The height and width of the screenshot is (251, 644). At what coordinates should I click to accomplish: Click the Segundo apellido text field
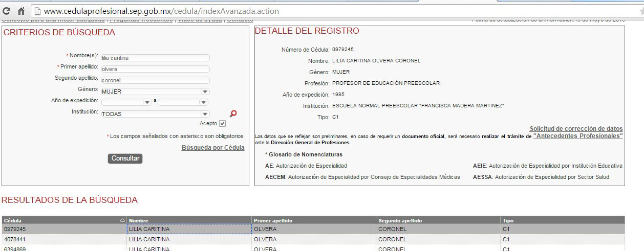pyautogui.click(x=155, y=80)
